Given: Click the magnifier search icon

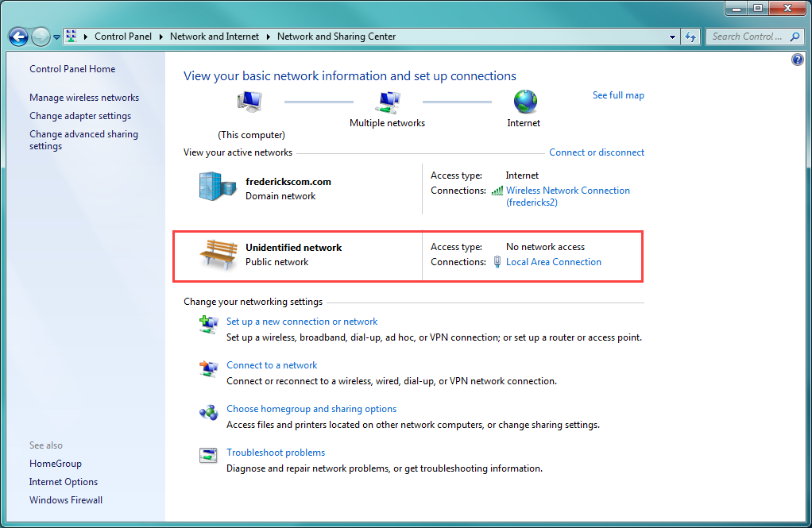Looking at the screenshot, I should tap(795, 37).
